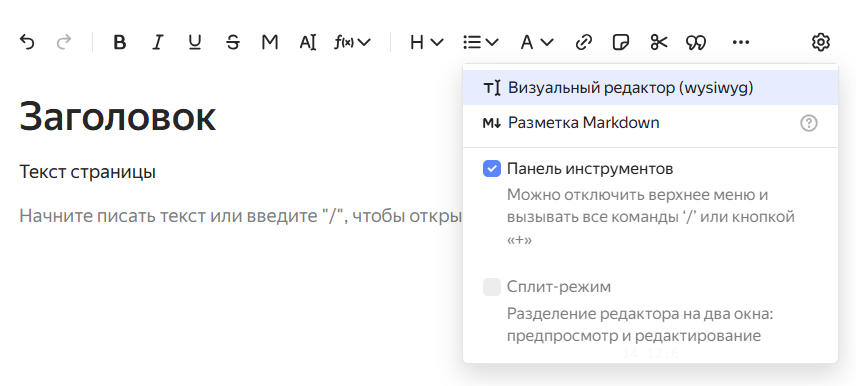Image resolution: width=856 pixels, height=386 pixels.
Task: Uncheck Панель инструментов checkbox
Action: pyautogui.click(x=492, y=169)
